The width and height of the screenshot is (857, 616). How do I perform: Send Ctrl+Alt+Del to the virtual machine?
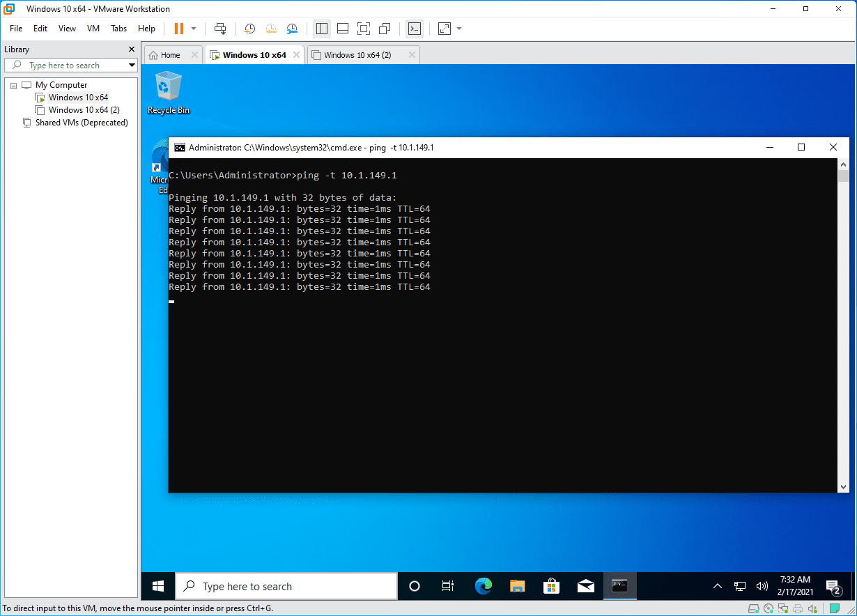point(220,29)
